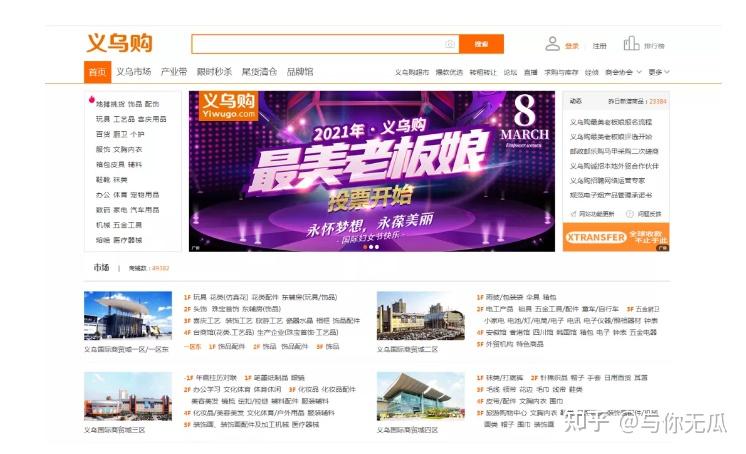Screen dimensions: 746x454
Task: Open the 爆款优选 link
Action: coord(449,72)
